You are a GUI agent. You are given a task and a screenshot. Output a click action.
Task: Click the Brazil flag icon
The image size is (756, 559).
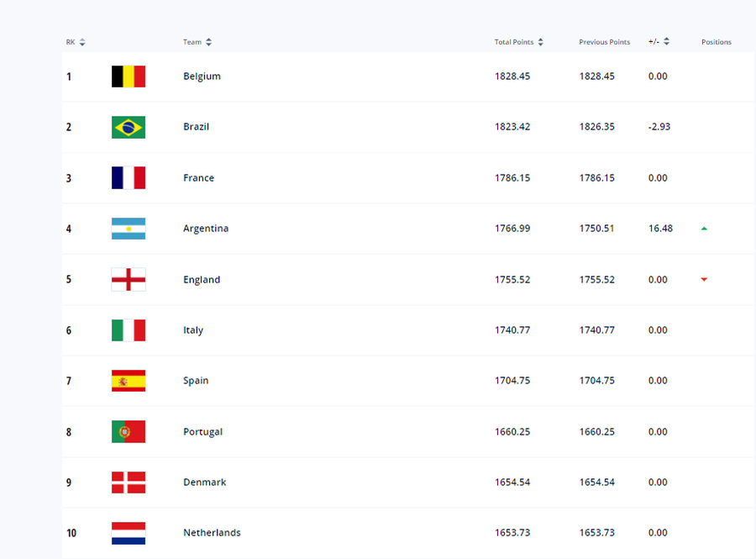pos(129,127)
